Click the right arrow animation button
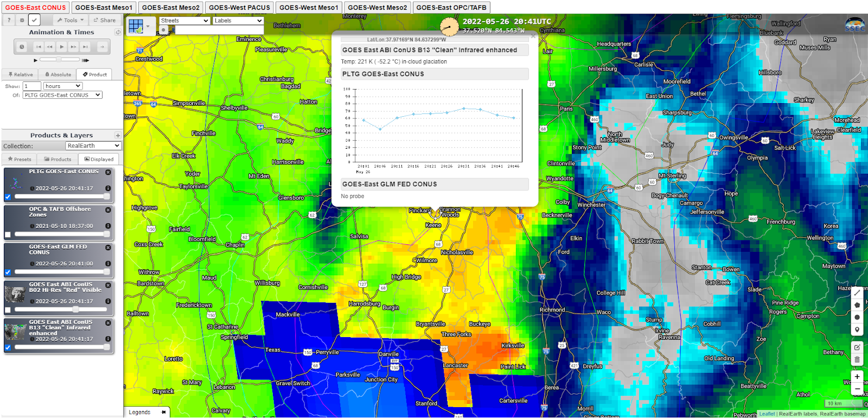The width and height of the screenshot is (868, 418). (x=102, y=47)
